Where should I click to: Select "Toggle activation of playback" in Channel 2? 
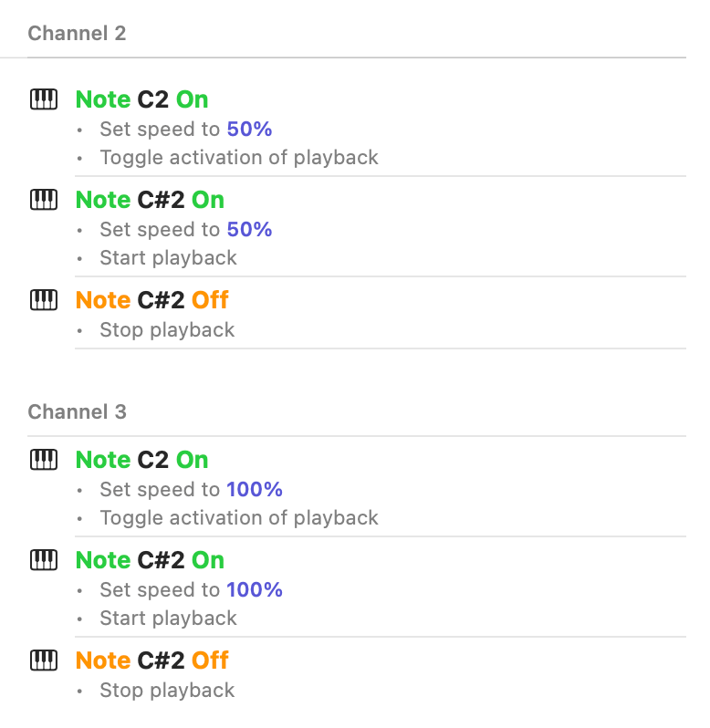click(239, 158)
